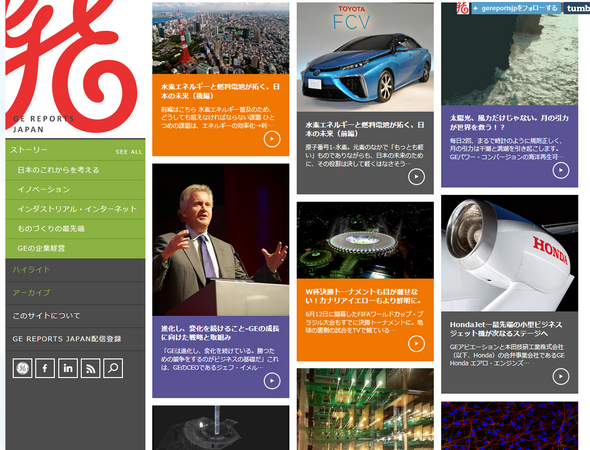Click the GE monogram icon in the sidebar
Image resolution: width=590 pixels, height=450 pixels.
coord(22,368)
